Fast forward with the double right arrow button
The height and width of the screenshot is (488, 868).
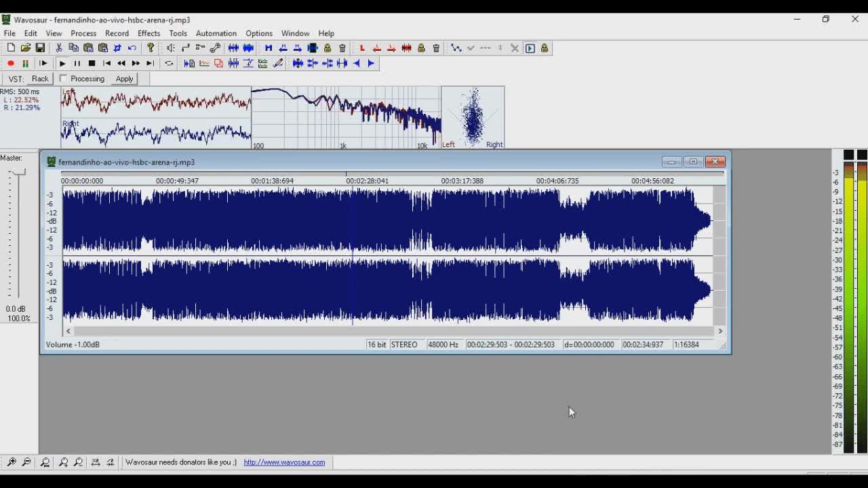136,64
